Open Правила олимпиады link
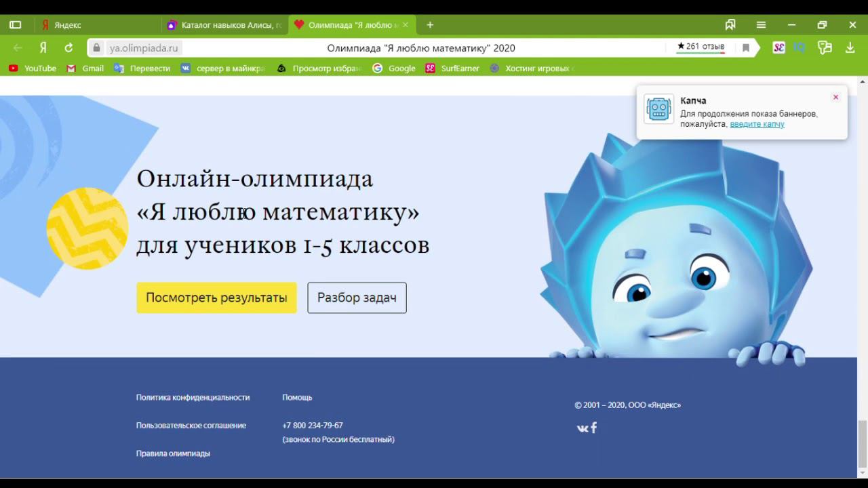Image resolution: width=868 pixels, height=488 pixels. pos(173,453)
